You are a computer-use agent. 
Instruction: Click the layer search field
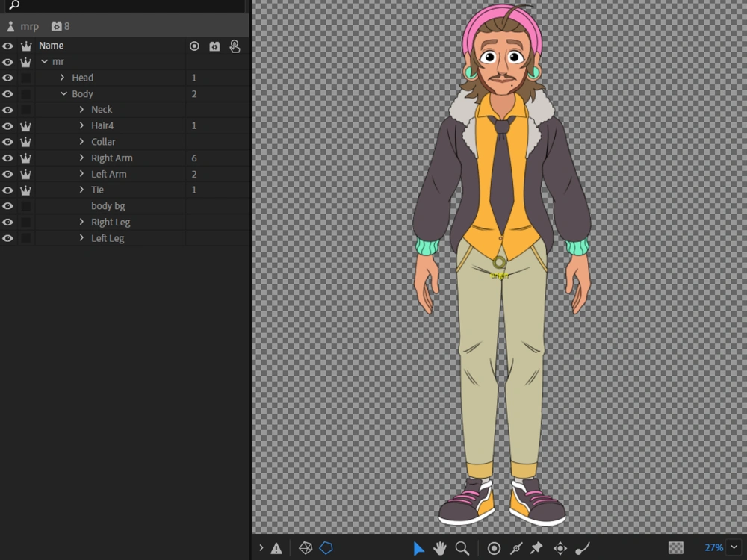click(x=75, y=6)
